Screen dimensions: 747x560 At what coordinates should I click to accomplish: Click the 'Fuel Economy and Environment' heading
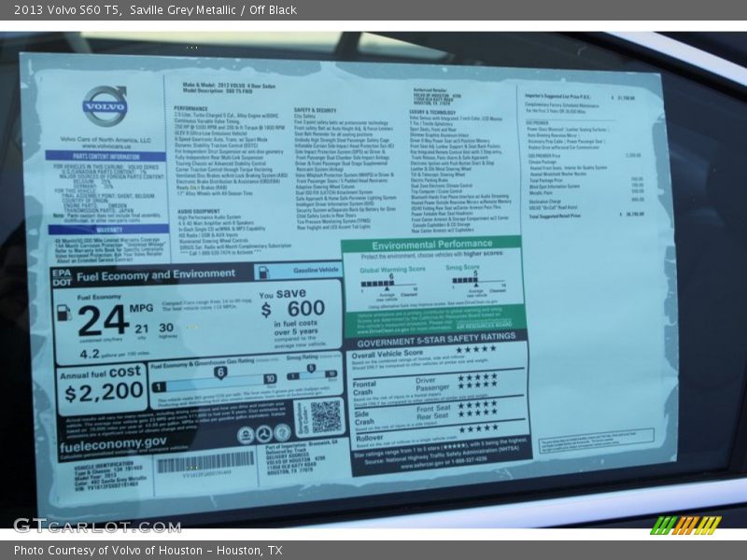(x=156, y=275)
